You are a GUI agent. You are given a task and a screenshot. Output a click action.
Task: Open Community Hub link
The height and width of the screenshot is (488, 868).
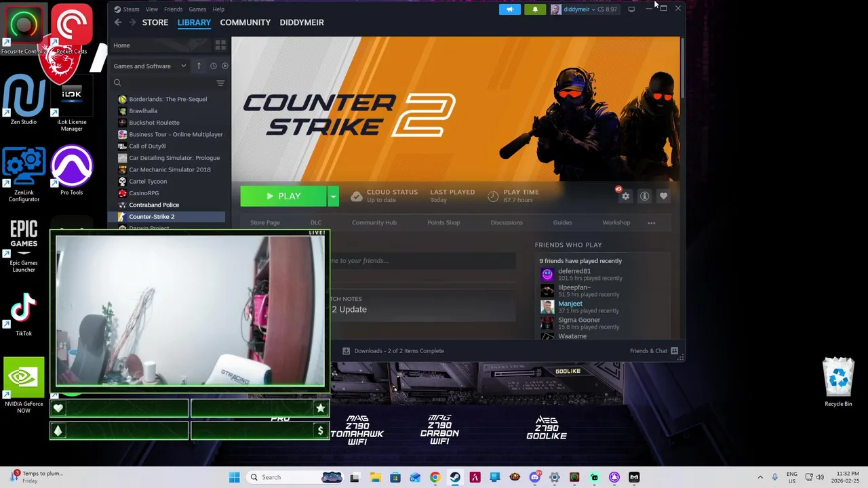point(374,222)
